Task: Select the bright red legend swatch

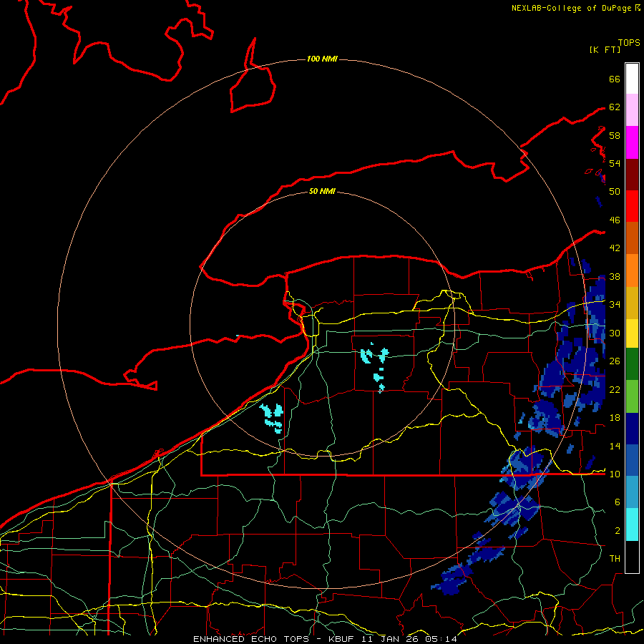Action: coord(632,206)
